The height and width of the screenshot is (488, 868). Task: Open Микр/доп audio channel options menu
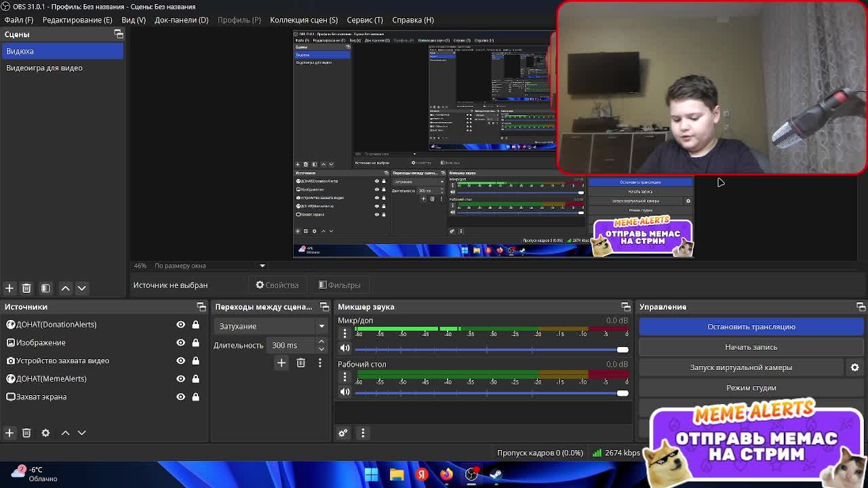pyautogui.click(x=344, y=333)
